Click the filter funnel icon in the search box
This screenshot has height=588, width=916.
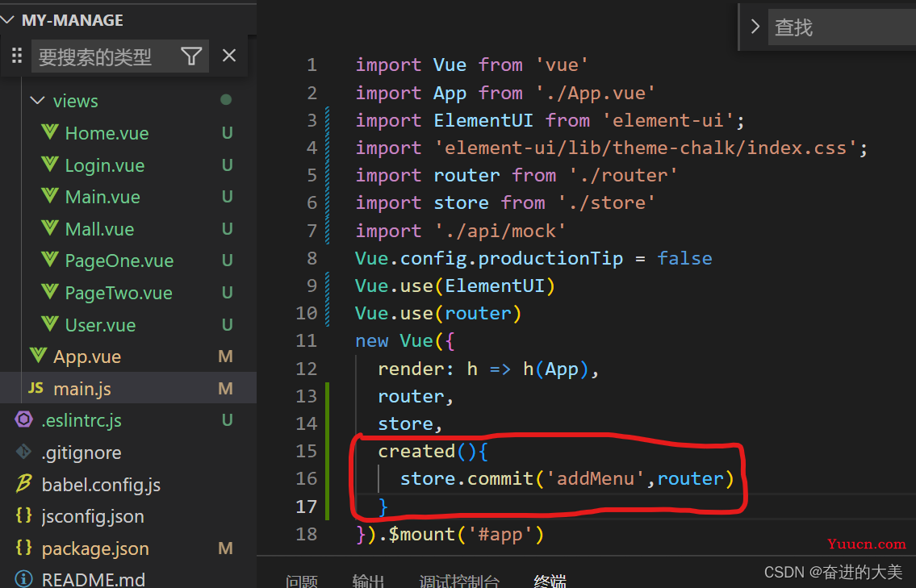pyautogui.click(x=191, y=56)
